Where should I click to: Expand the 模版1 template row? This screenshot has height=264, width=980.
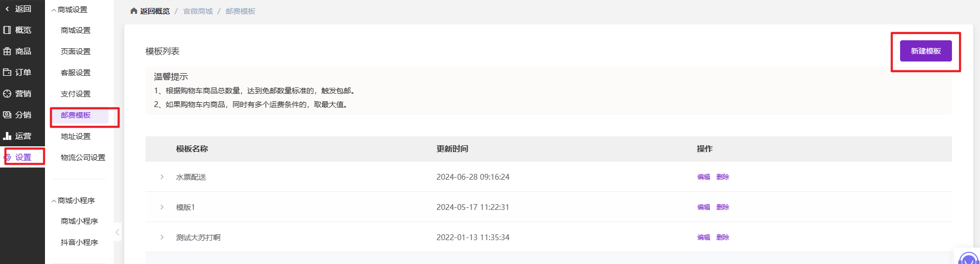click(162, 207)
